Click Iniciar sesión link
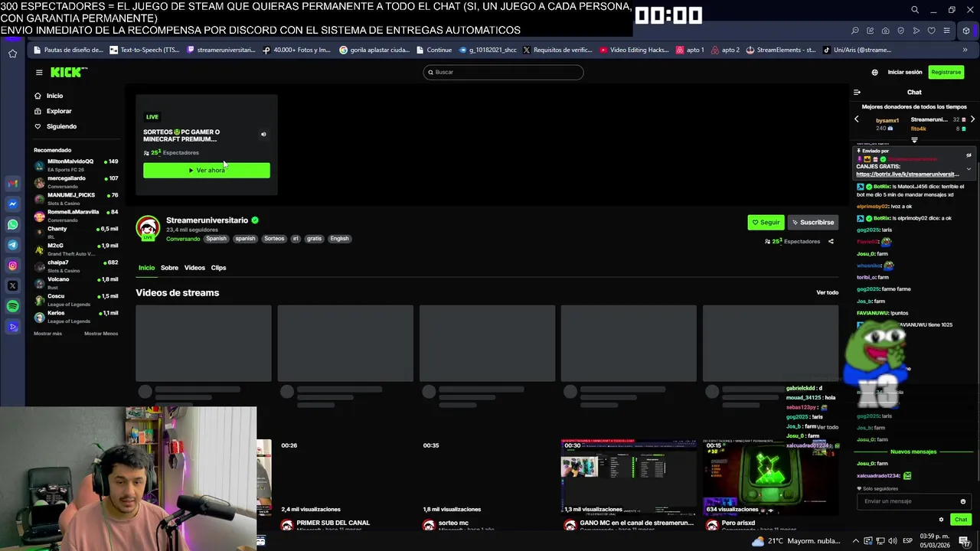The width and height of the screenshot is (980, 551). tap(905, 72)
